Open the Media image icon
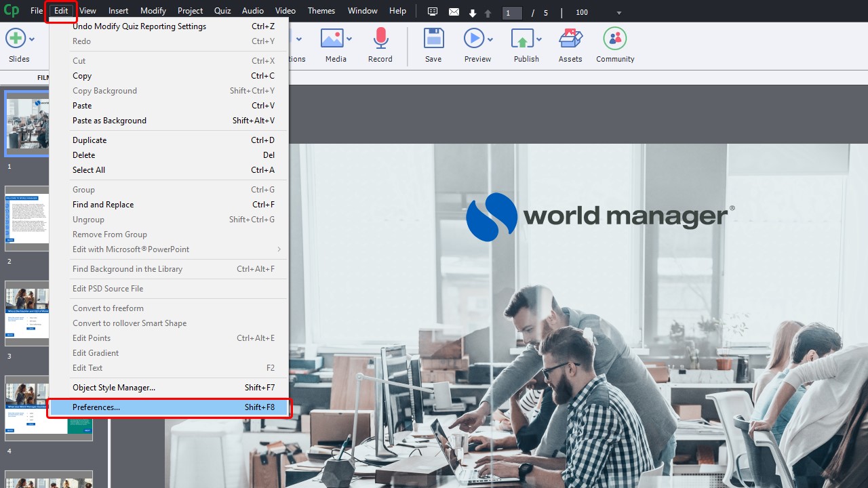Image resolution: width=868 pixels, height=488 pixels. tap(332, 38)
